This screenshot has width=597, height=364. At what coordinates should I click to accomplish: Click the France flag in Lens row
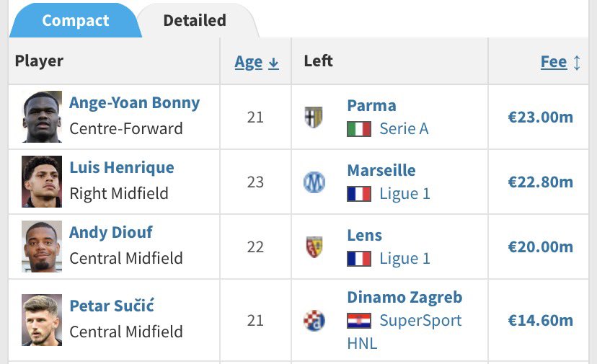359,259
